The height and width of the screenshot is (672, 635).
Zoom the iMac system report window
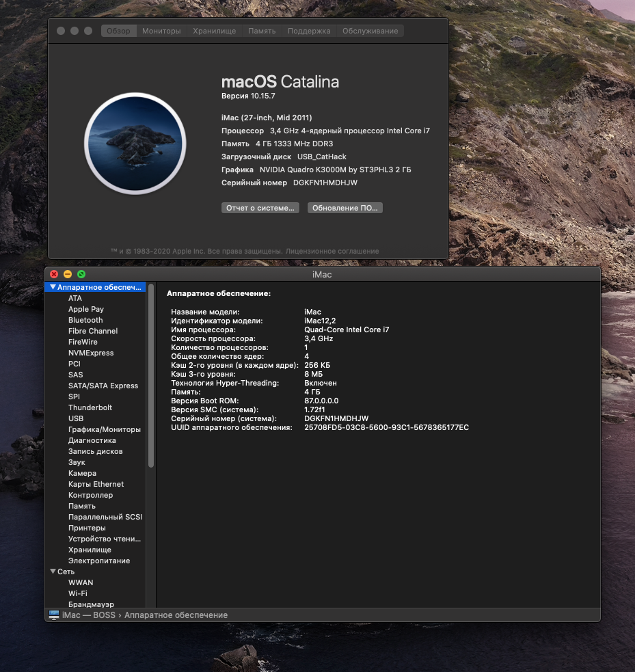pos(81,274)
